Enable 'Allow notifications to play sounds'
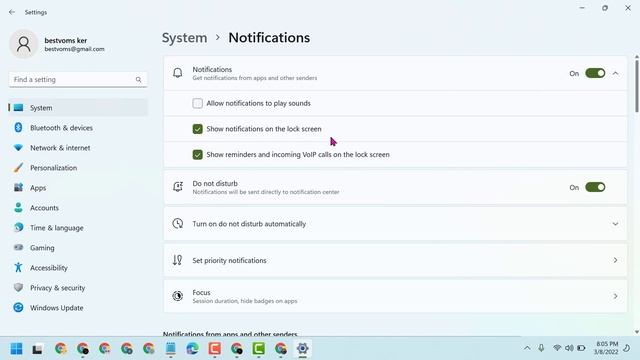This screenshot has height=360, width=640. (x=198, y=103)
